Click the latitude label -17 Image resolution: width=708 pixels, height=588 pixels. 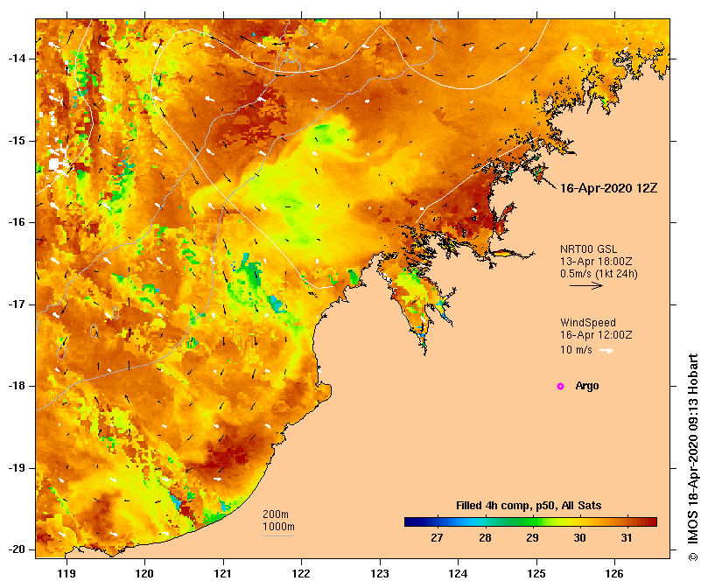[x=18, y=304]
